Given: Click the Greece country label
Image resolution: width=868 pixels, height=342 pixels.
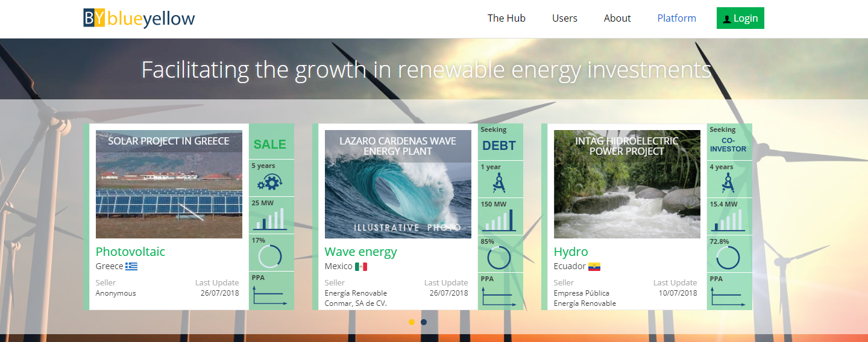Looking at the screenshot, I should (x=109, y=266).
